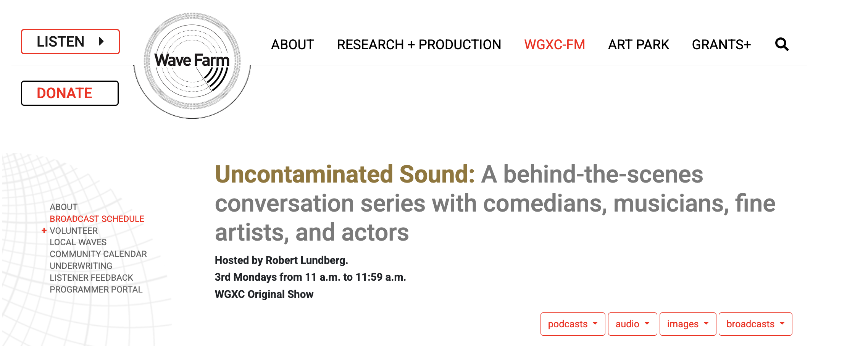This screenshot has height=346, width=868.
Task: Open the images dropdown
Action: (x=687, y=324)
